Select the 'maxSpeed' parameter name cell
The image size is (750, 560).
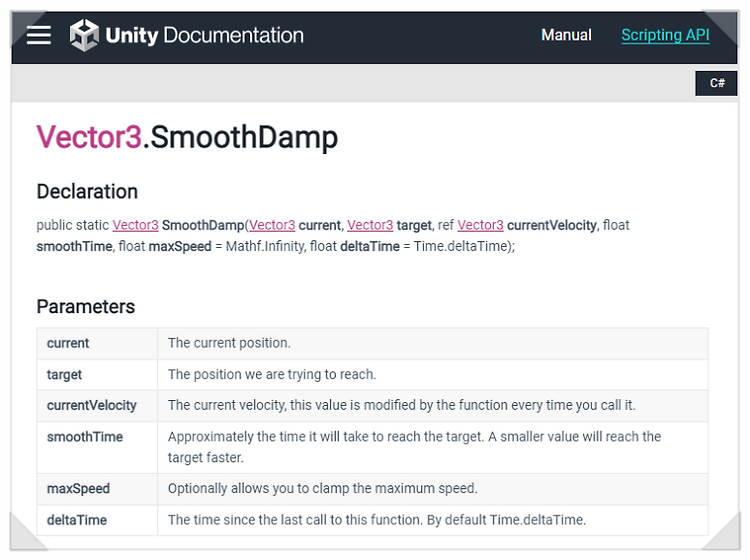(97, 489)
